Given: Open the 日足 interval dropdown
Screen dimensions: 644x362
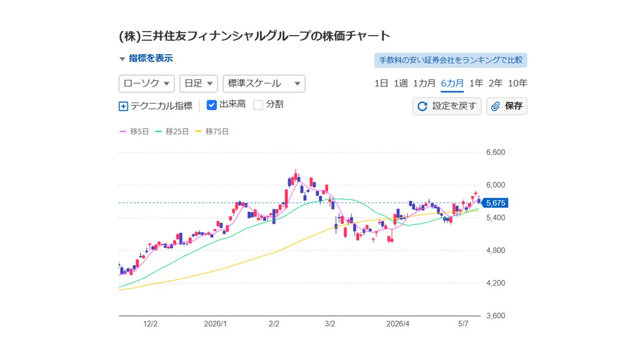Looking at the screenshot, I should [199, 83].
